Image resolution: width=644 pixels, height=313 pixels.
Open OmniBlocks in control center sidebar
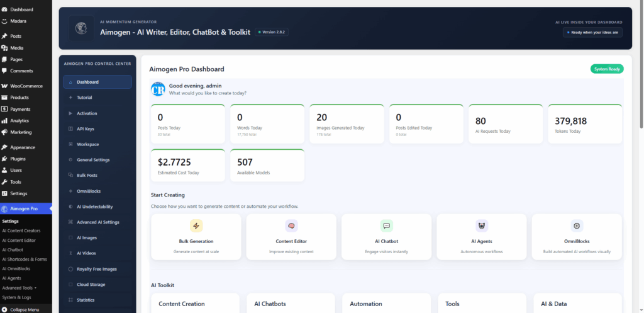click(97, 191)
